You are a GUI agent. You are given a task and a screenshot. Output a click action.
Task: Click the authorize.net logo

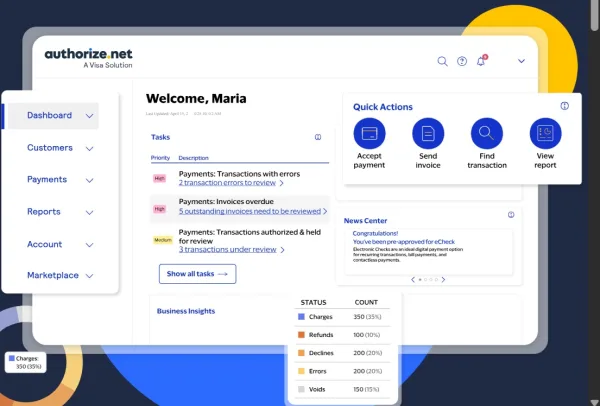coord(88,58)
